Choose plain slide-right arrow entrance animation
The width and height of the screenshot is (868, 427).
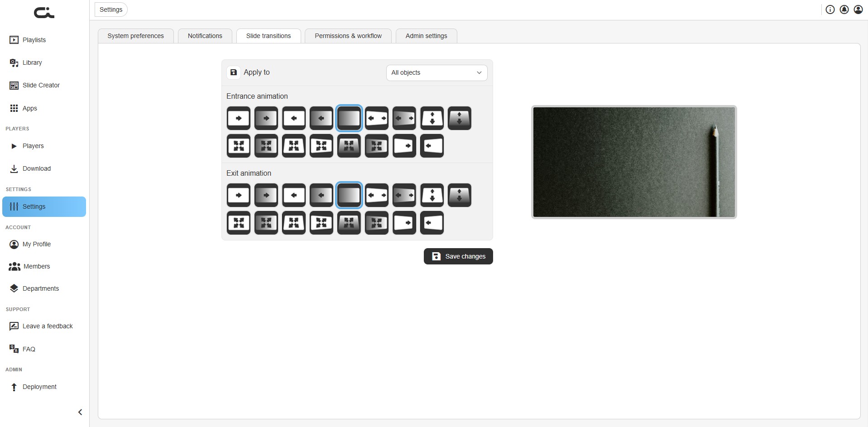tap(239, 118)
